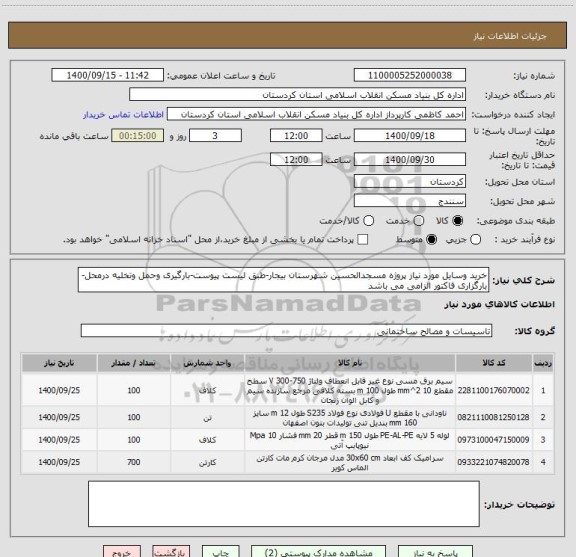Click the delivery province field کردستان
The image size is (576, 557).
(x=410, y=182)
